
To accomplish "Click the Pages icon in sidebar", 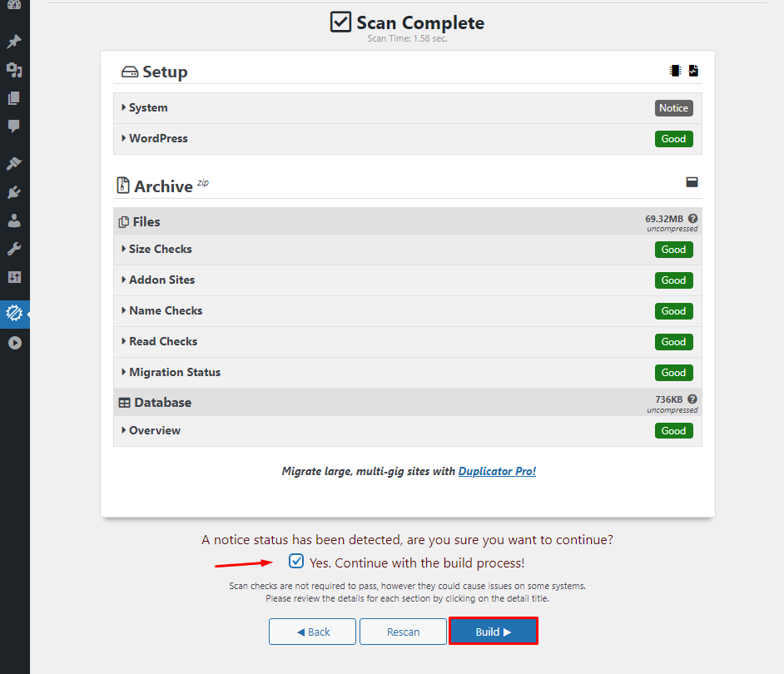I will click(x=14, y=98).
